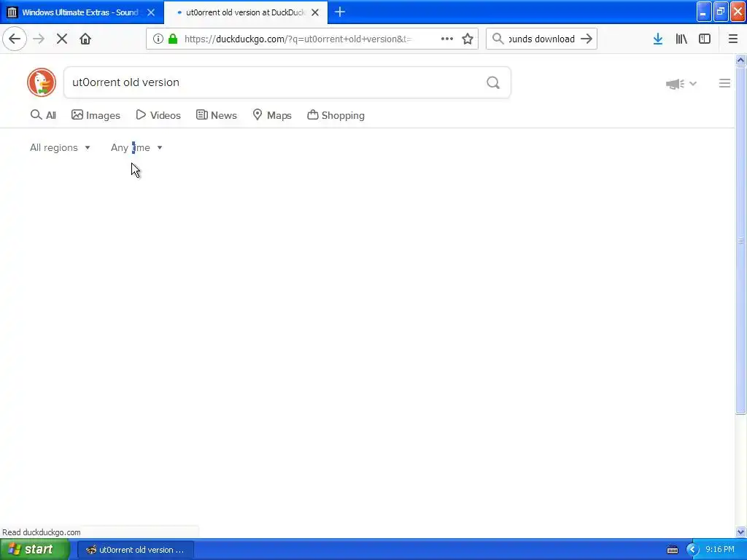Expand hidden tray icons with the arrow
747x560 pixels.
coord(692,550)
